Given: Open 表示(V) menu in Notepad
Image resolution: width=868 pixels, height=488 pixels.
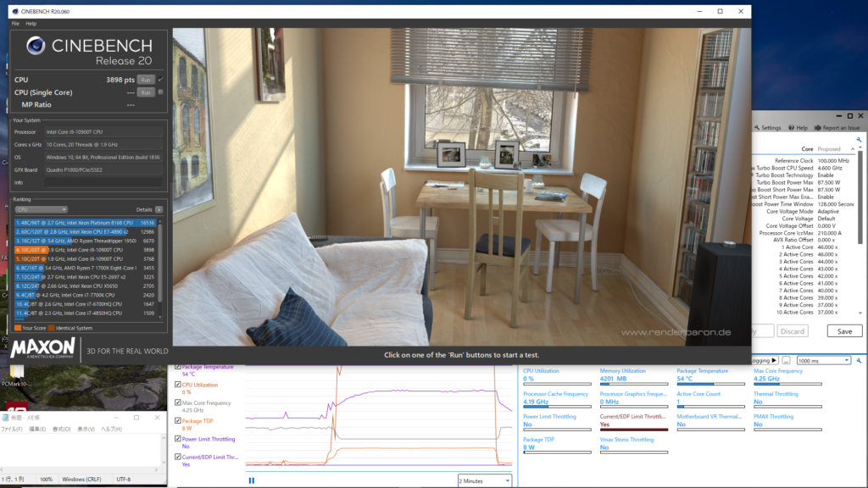Looking at the screenshot, I should pyautogui.click(x=86, y=430).
